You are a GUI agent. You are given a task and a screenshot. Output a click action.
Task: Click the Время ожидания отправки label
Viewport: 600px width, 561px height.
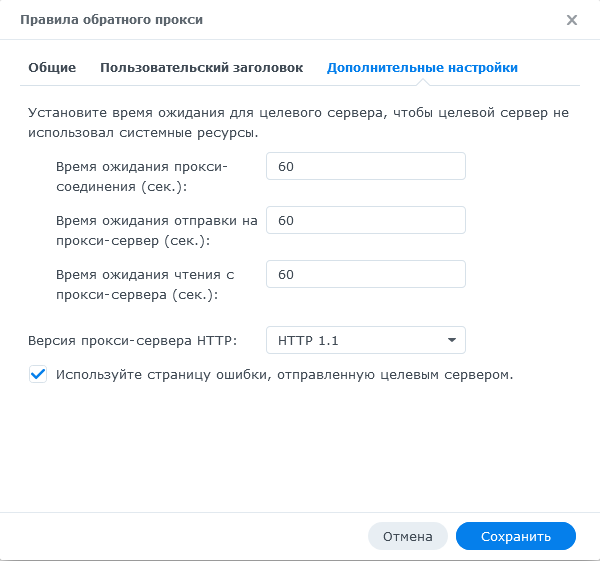157,231
